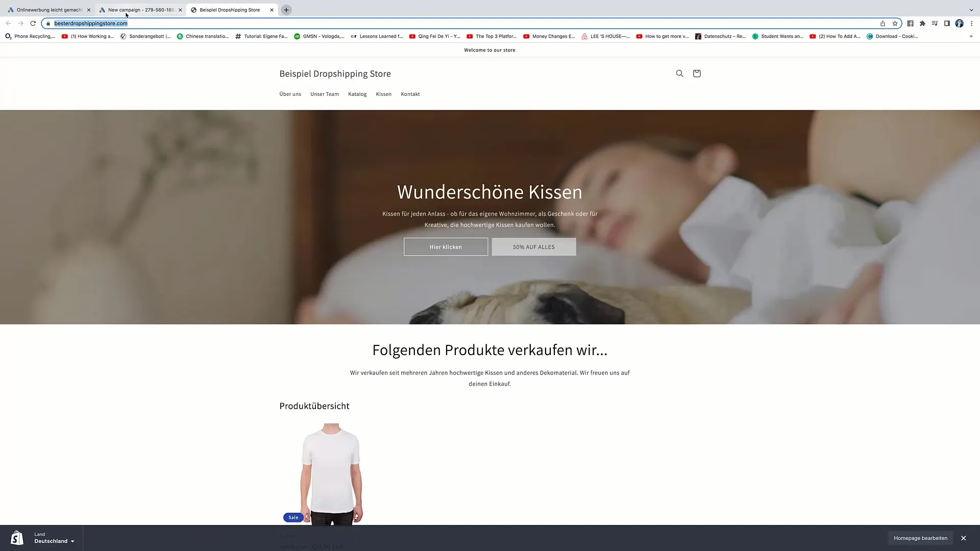
Task: Click the 50% AUF ALLES button
Action: click(x=534, y=247)
